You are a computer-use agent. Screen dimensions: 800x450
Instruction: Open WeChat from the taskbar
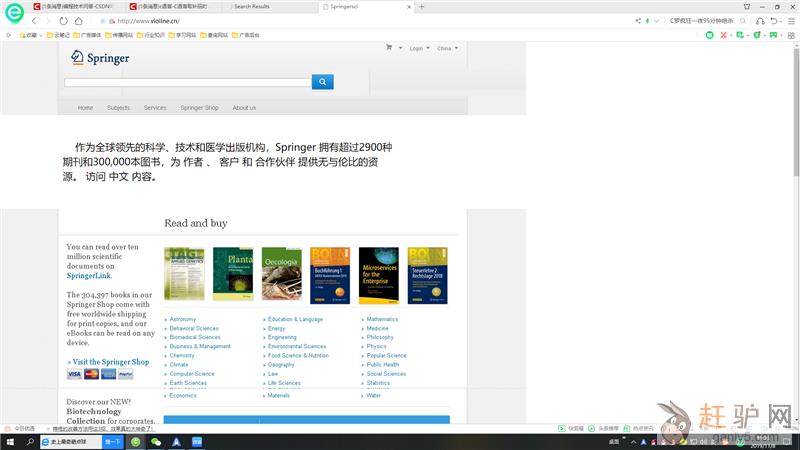[x=156, y=441]
